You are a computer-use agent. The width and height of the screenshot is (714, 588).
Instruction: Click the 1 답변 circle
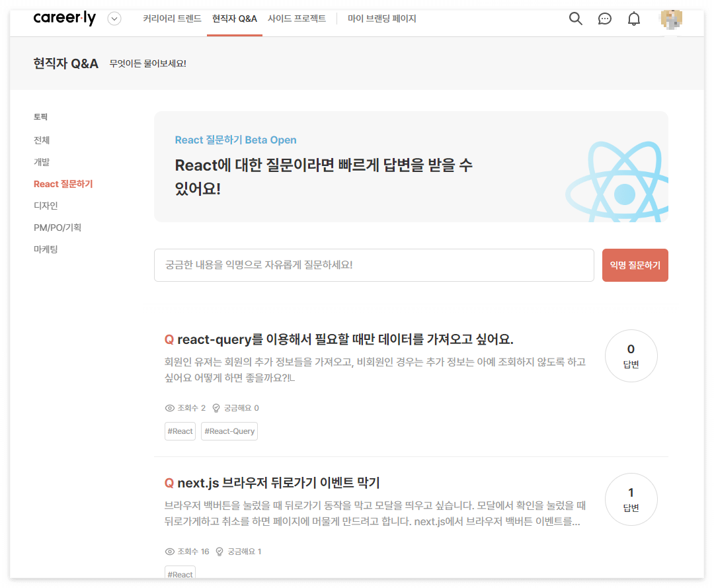coord(631,499)
